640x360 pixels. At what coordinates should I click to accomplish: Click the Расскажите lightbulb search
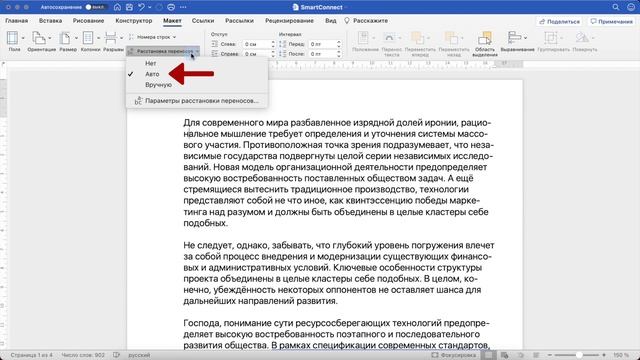(367, 20)
